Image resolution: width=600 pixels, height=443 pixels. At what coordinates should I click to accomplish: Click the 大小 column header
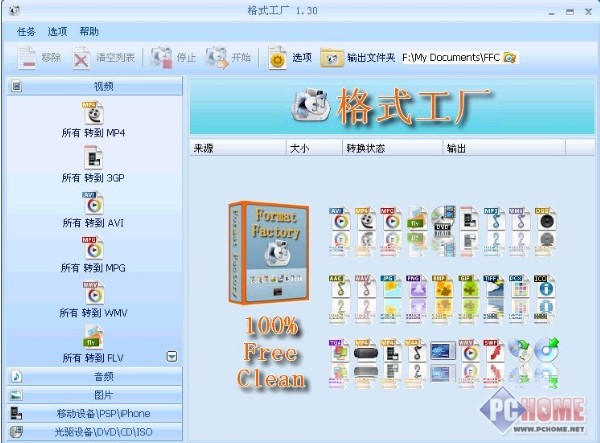[x=314, y=148]
